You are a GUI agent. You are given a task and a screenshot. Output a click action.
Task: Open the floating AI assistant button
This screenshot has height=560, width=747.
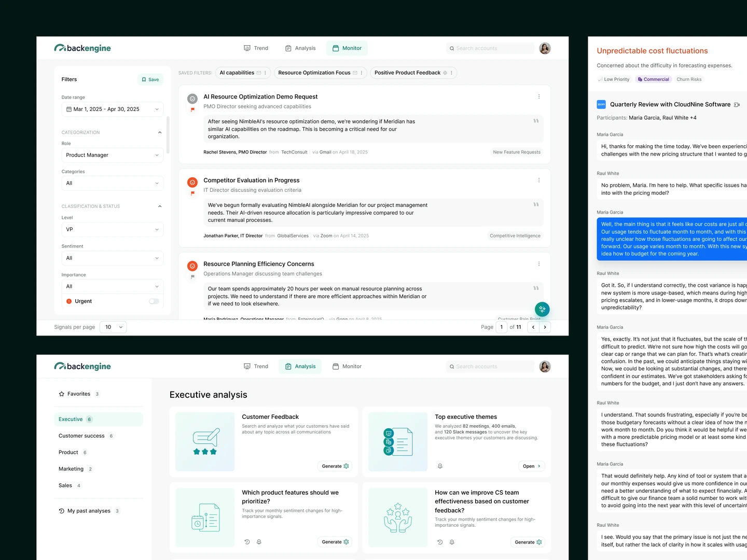pos(542,310)
